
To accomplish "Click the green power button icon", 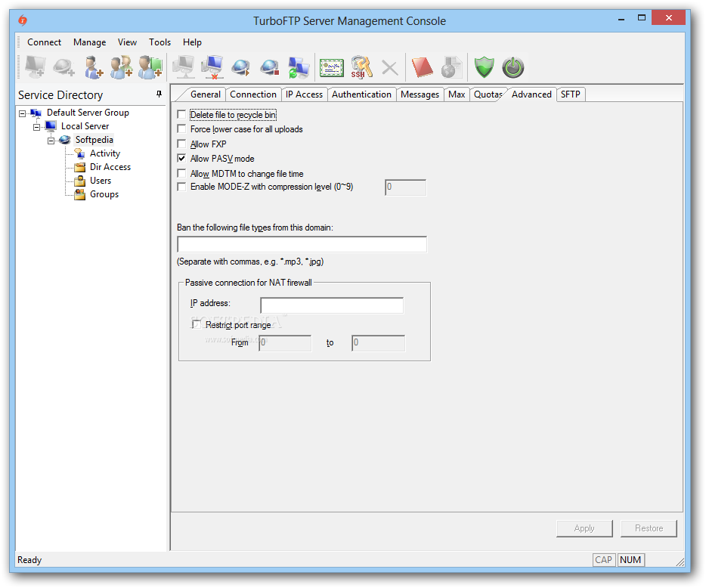I will coord(512,67).
